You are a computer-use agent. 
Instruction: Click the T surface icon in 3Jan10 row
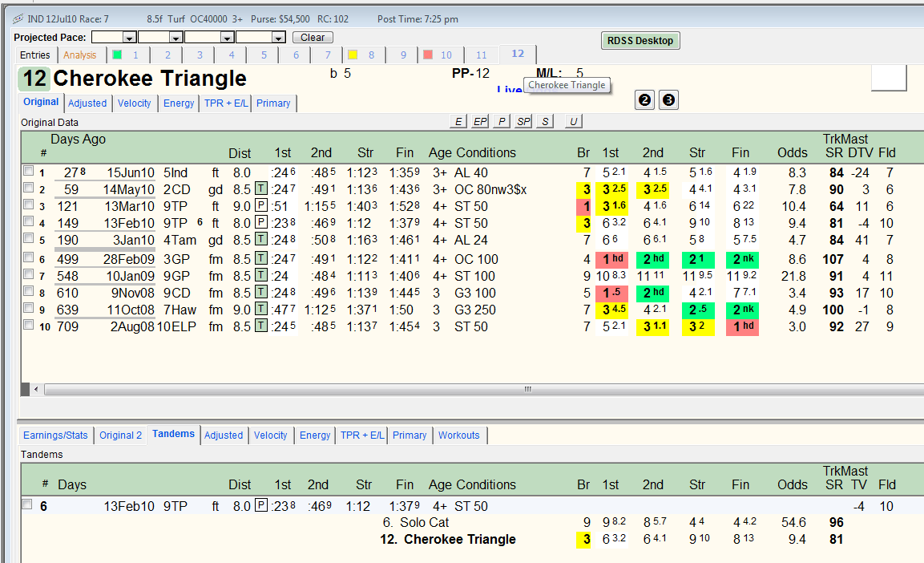[261, 240]
